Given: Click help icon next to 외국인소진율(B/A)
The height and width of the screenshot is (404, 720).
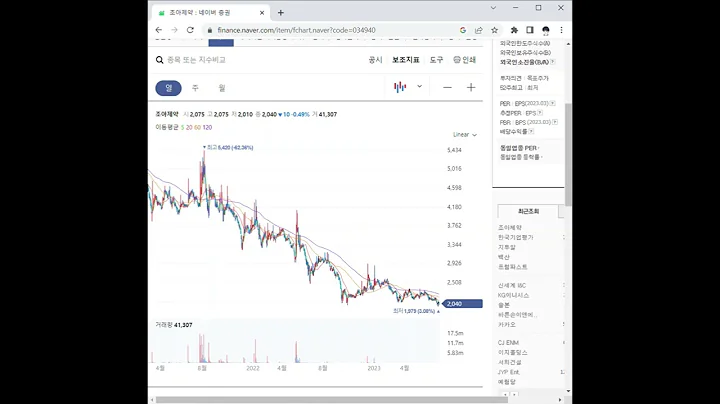Looking at the screenshot, I should point(552,62).
